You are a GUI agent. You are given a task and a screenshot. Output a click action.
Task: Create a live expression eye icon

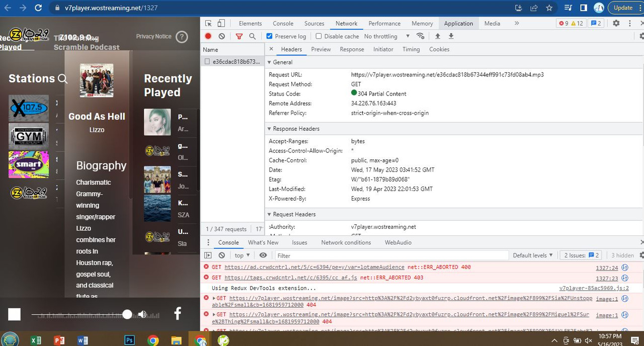[x=263, y=255]
